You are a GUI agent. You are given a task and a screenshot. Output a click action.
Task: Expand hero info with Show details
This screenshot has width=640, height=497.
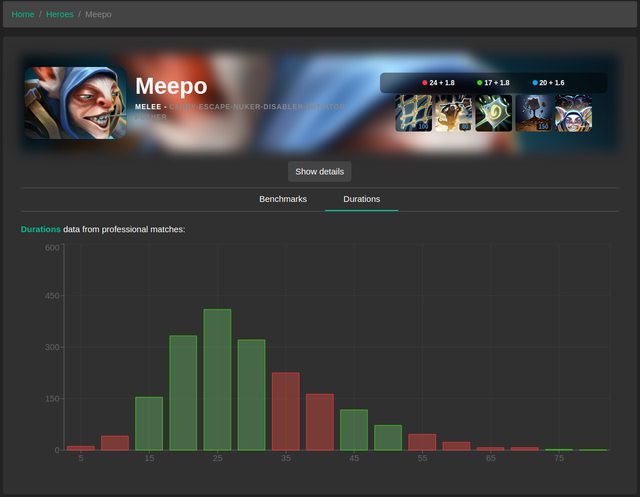[x=320, y=172]
